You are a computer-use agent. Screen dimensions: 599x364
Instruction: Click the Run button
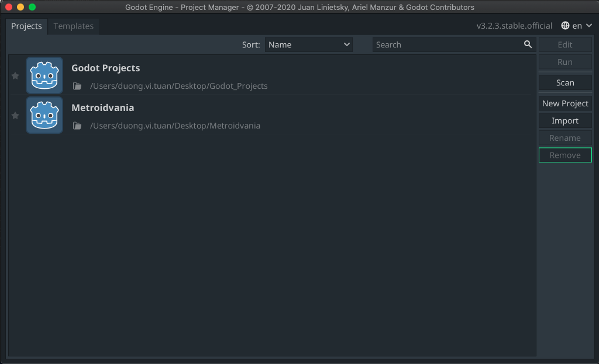(565, 62)
